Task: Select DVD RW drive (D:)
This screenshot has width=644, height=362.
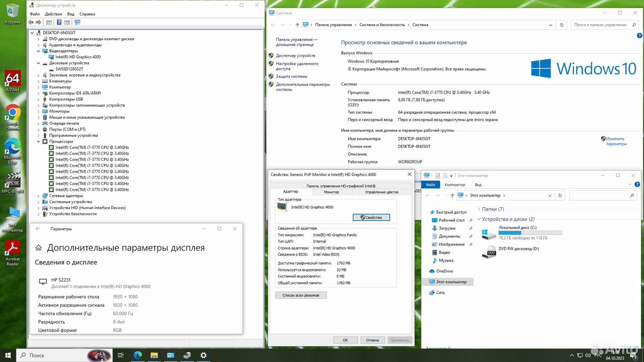Action: (511, 251)
